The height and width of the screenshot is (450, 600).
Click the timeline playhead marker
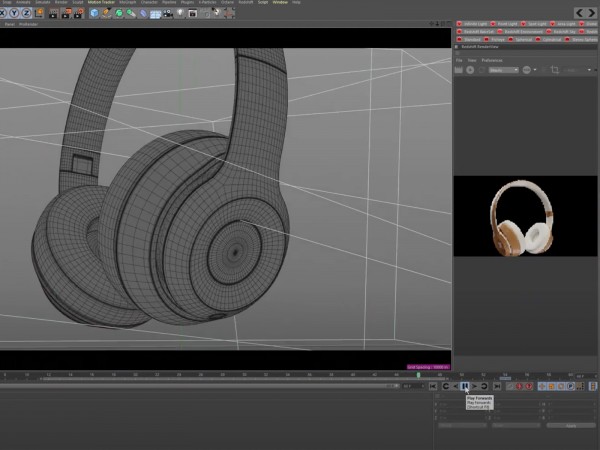click(418, 375)
